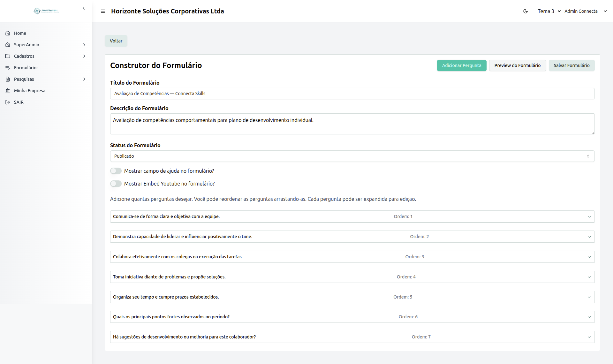This screenshot has width=613, height=364.
Task: Click company title Horizonte Soluções Corporativas
Action: (x=167, y=11)
